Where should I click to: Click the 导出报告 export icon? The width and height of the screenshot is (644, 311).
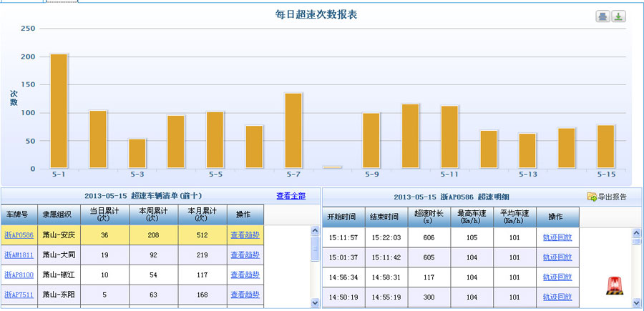(x=592, y=197)
